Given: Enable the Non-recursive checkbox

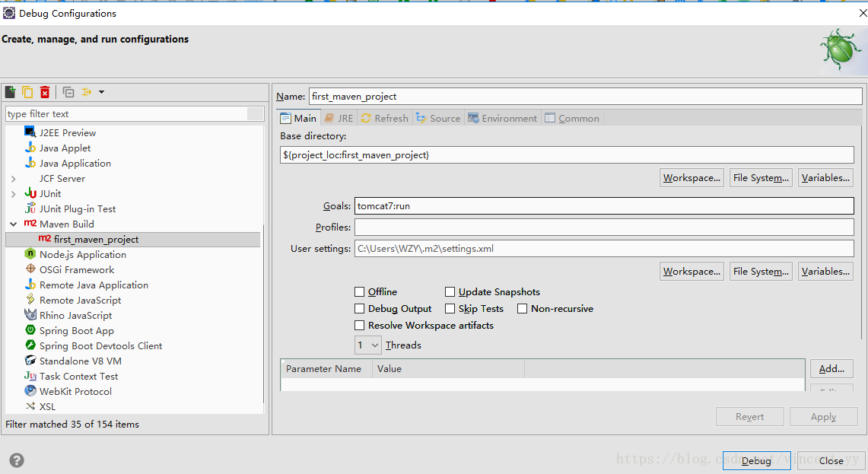Looking at the screenshot, I should 522,308.
